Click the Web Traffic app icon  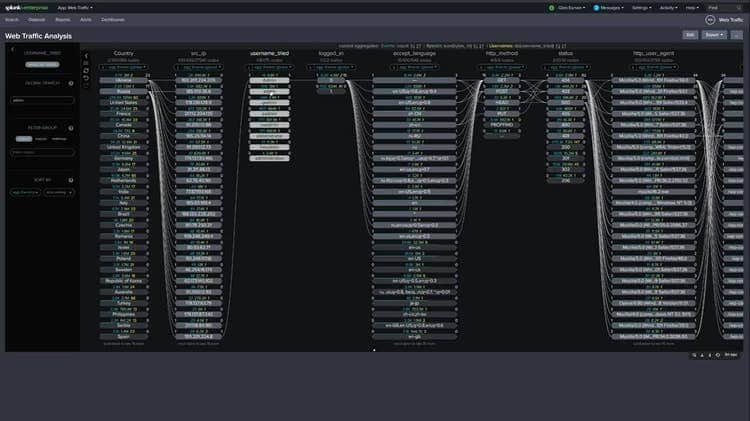[711, 19]
